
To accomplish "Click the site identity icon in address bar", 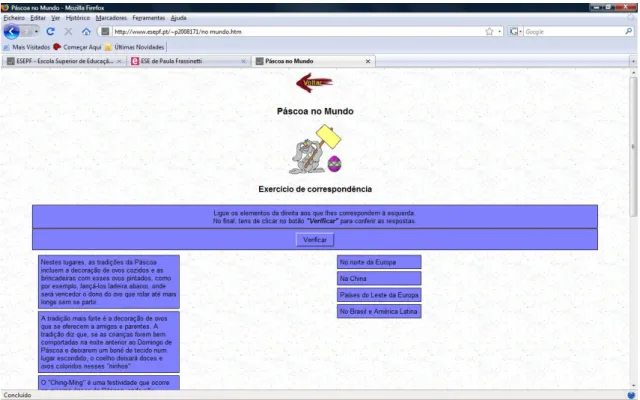I will [x=105, y=31].
